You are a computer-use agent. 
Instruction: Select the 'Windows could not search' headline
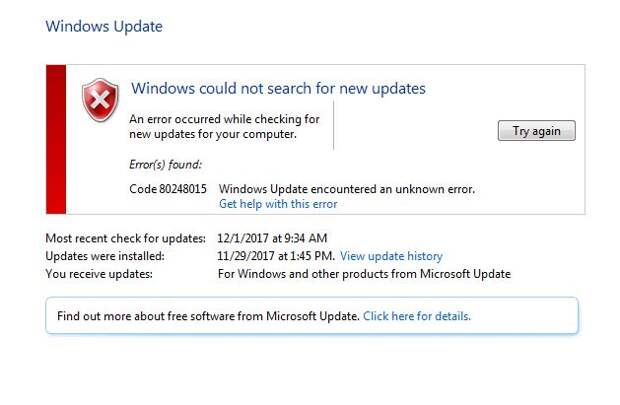click(x=278, y=88)
